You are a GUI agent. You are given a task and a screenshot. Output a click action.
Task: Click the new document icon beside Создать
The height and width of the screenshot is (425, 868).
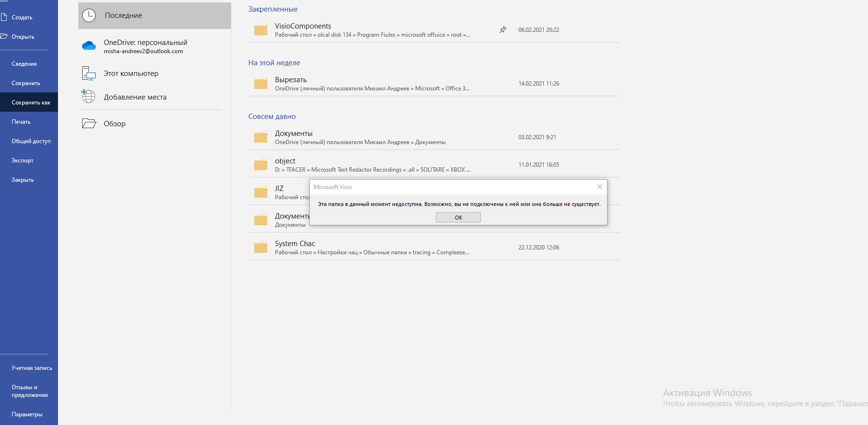(x=4, y=17)
